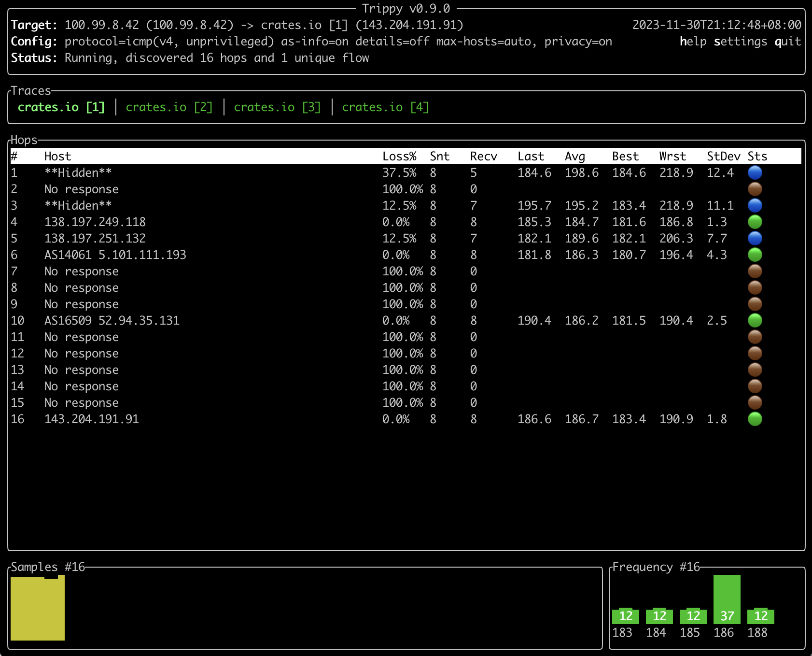Click the **Hidden** host in hop 1

78,173
